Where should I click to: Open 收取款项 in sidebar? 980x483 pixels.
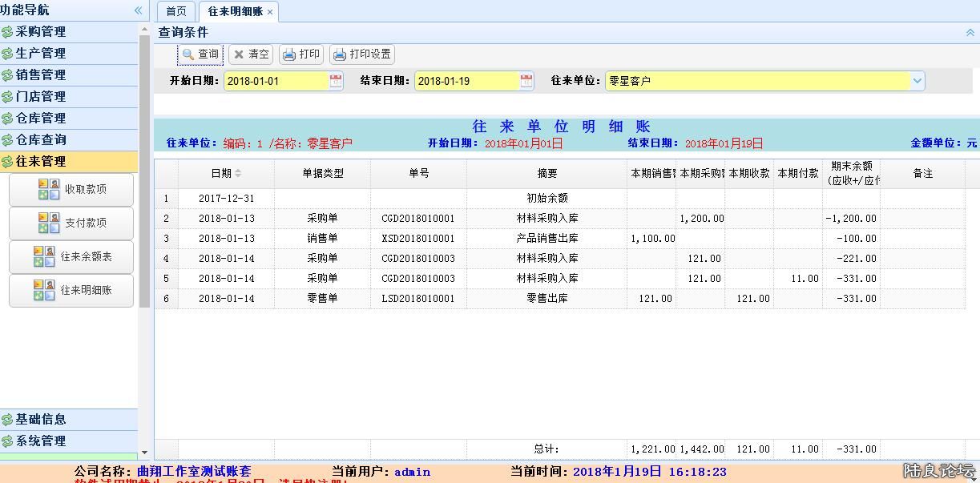click(x=71, y=190)
